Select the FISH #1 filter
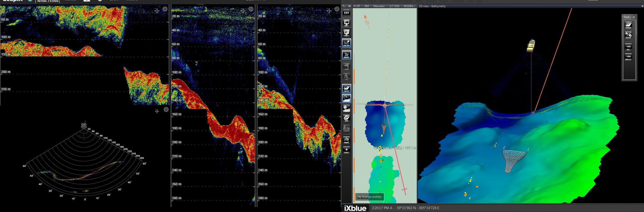Screen dimensions: 644x212 click(628, 57)
